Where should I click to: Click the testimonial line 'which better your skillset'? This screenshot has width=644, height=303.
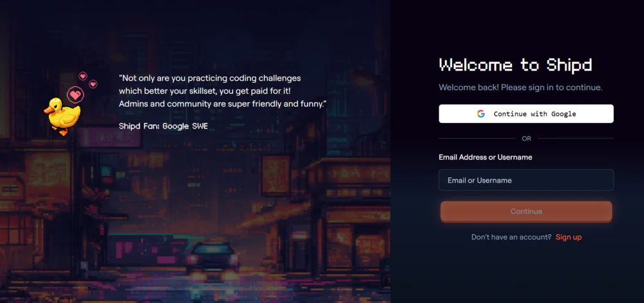(205, 91)
